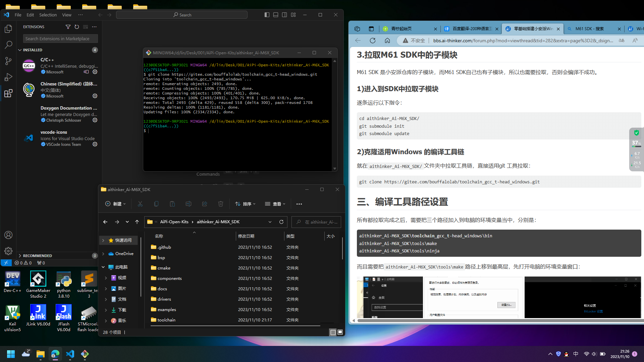Click the Search Extensions in Marketplace field

point(60,39)
